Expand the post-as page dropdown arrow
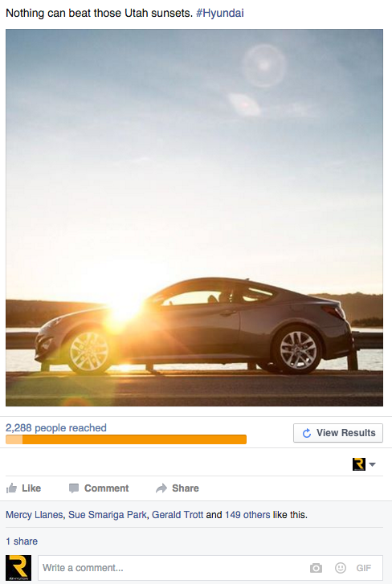Viewport: 392px width, 584px height. [372, 464]
